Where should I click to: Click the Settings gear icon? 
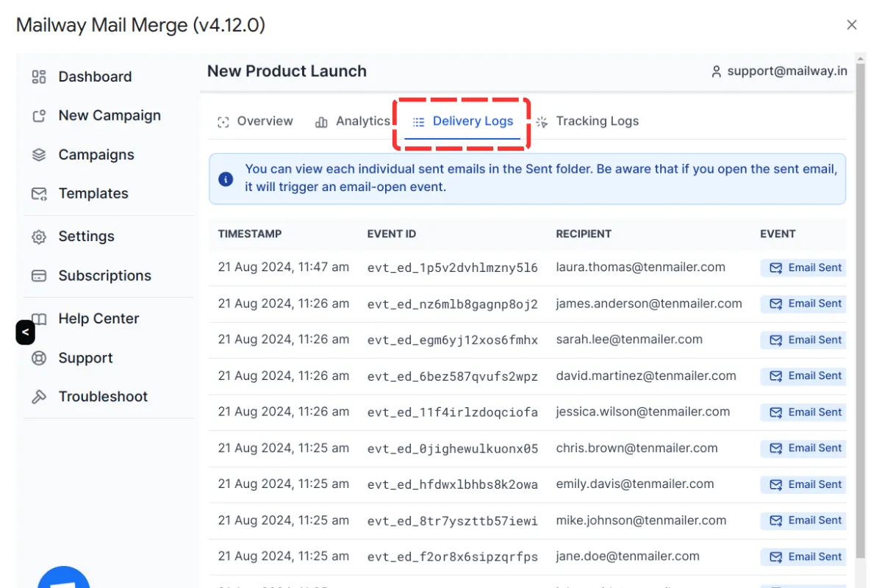[x=39, y=237]
